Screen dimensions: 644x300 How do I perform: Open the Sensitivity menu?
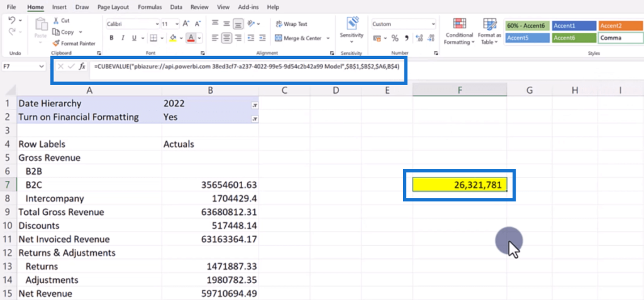point(352,30)
